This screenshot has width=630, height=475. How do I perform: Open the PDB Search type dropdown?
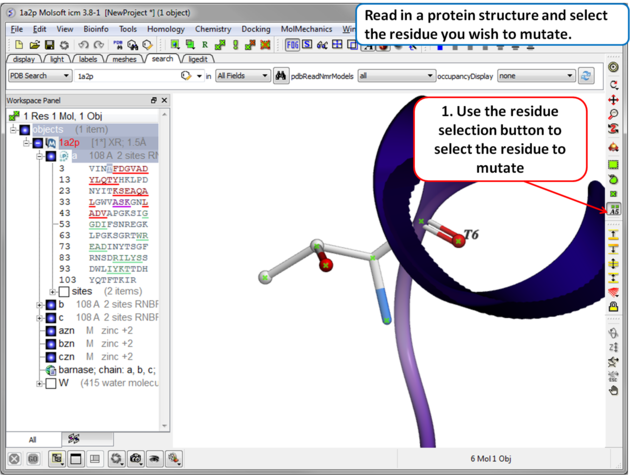coord(40,76)
